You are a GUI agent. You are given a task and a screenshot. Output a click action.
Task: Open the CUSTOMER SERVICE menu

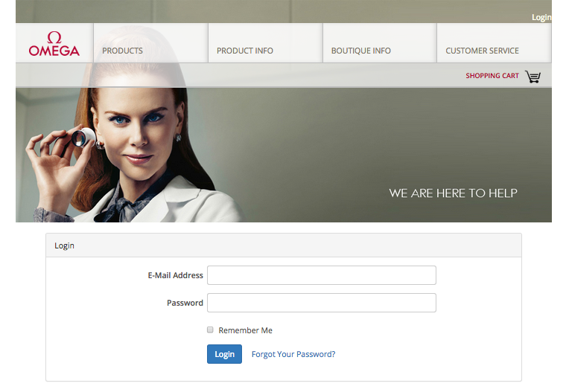click(483, 51)
